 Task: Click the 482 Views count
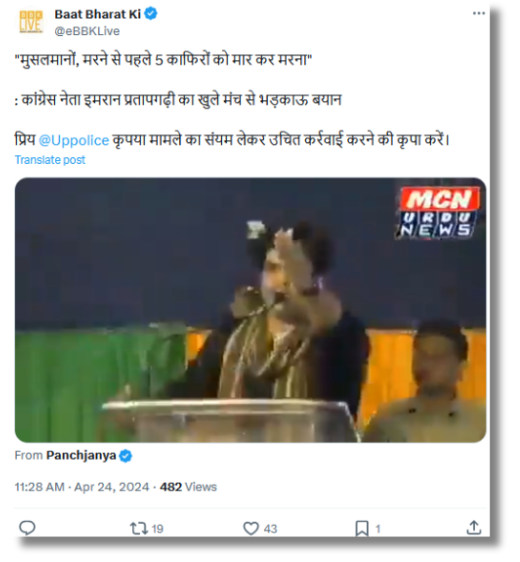click(x=188, y=487)
